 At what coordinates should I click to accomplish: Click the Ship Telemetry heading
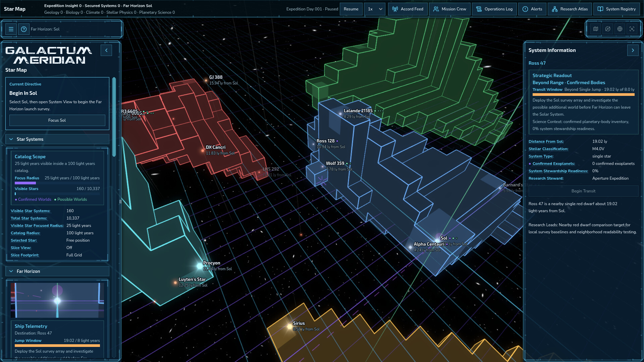[31, 326]
